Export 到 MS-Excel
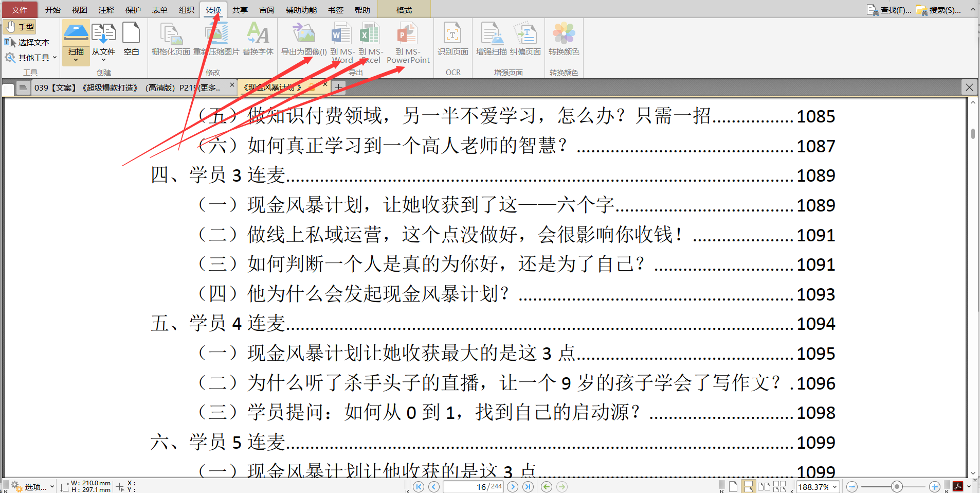980x493 pixels. (x=371, y=43)
